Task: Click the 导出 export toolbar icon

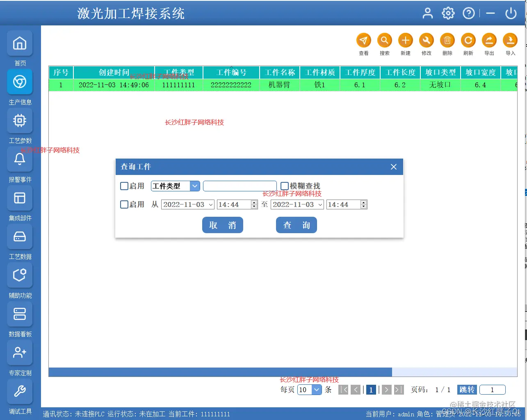Action: point(489,41)
